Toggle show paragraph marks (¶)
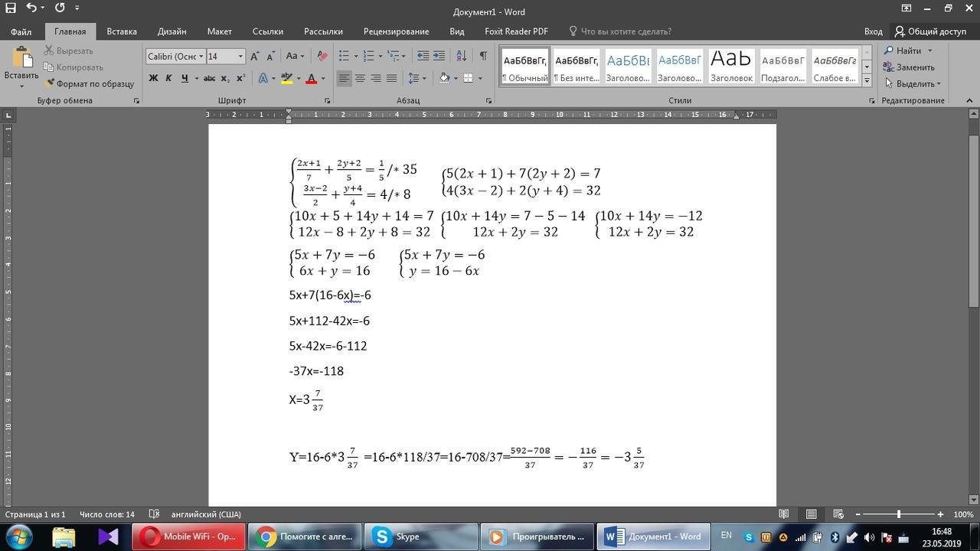Viewport: 980px width, 551px height. [x=483, y=56]
